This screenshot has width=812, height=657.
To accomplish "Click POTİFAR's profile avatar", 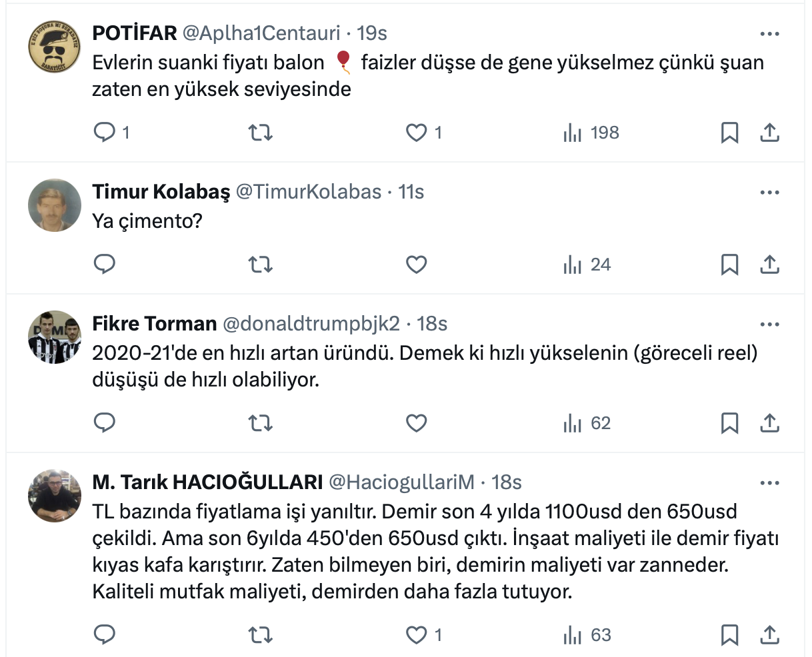I will (55, 47).
